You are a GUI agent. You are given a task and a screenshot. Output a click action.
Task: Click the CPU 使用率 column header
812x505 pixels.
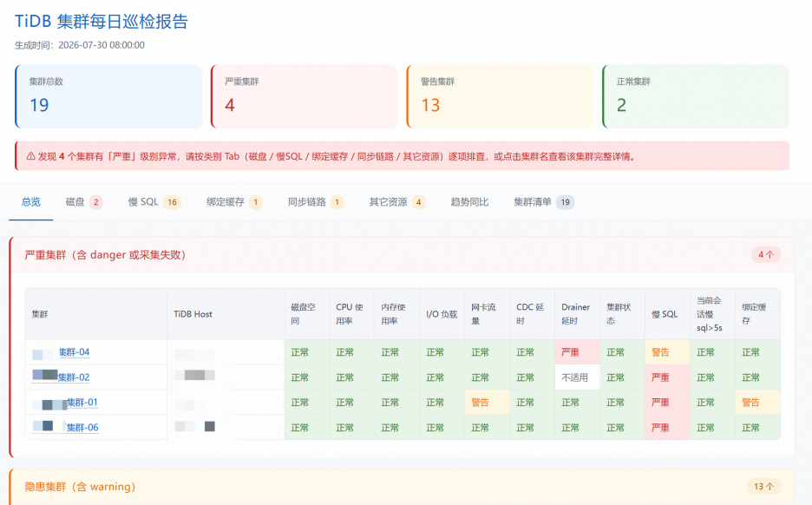click(x=352, y=314)
